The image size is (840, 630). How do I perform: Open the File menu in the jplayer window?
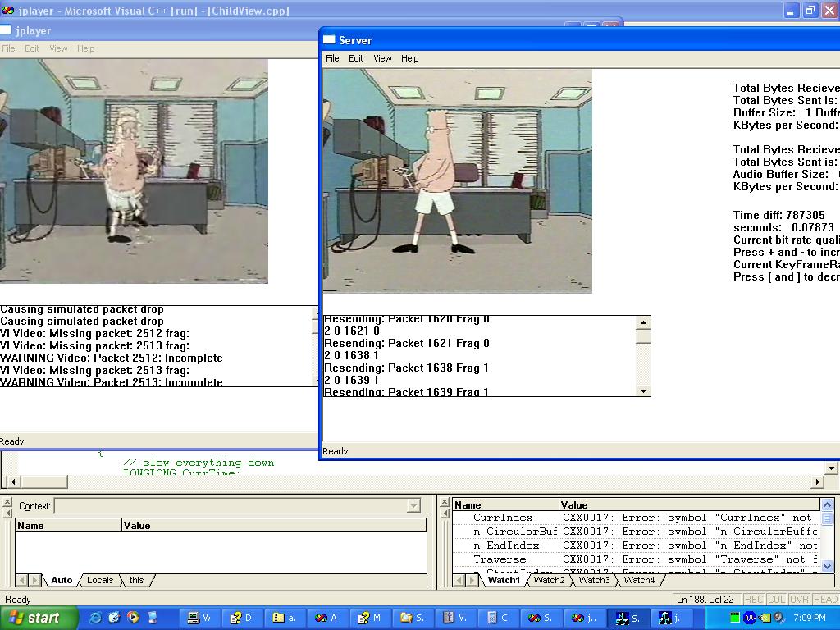pos(8,48)
